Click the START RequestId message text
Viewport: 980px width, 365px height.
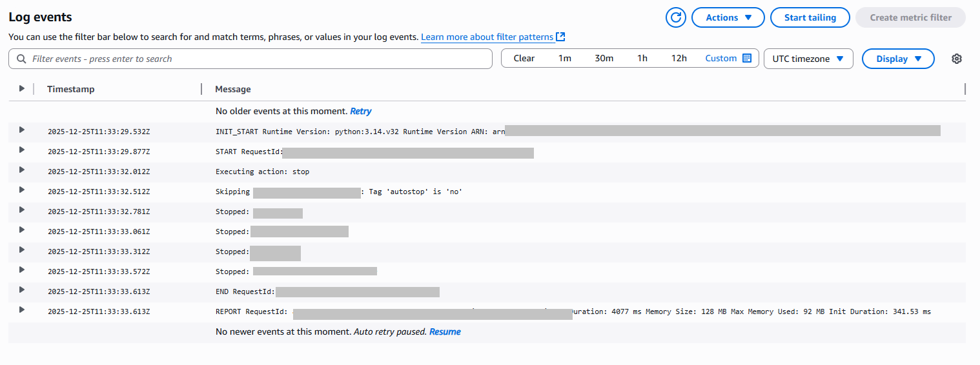coord(250,152)
